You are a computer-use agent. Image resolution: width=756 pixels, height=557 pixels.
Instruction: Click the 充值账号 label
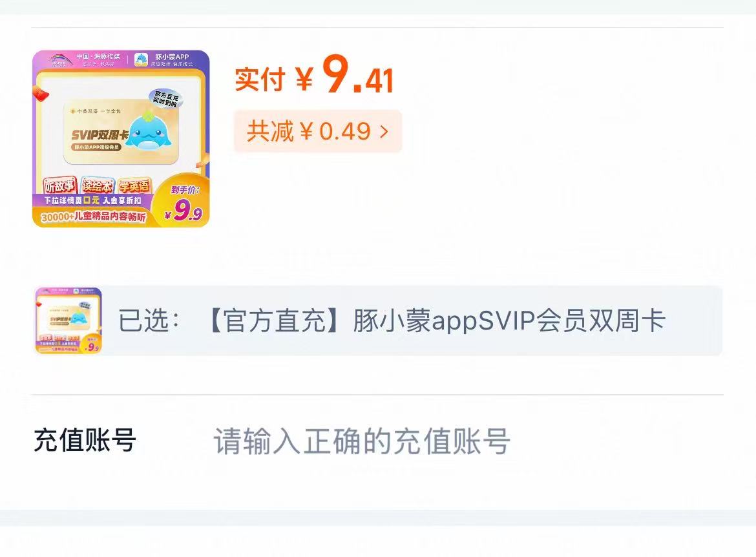pos(85,440)
